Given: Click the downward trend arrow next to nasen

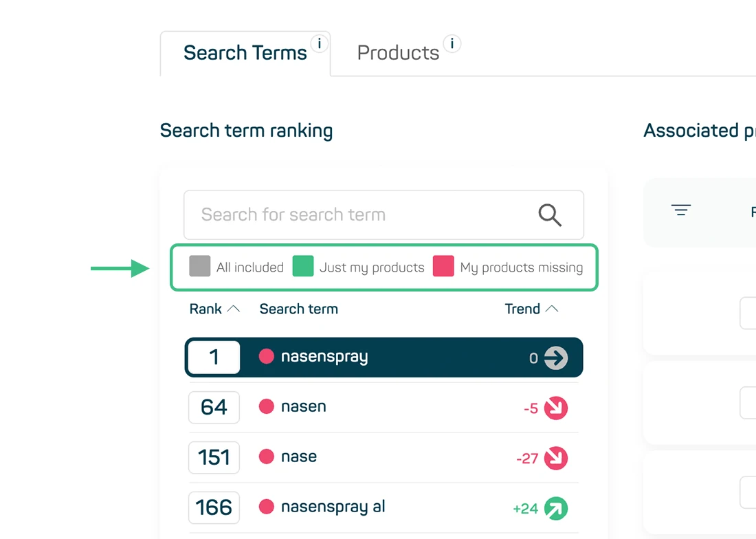Looking at the screenshot, I should pos(555,408).
